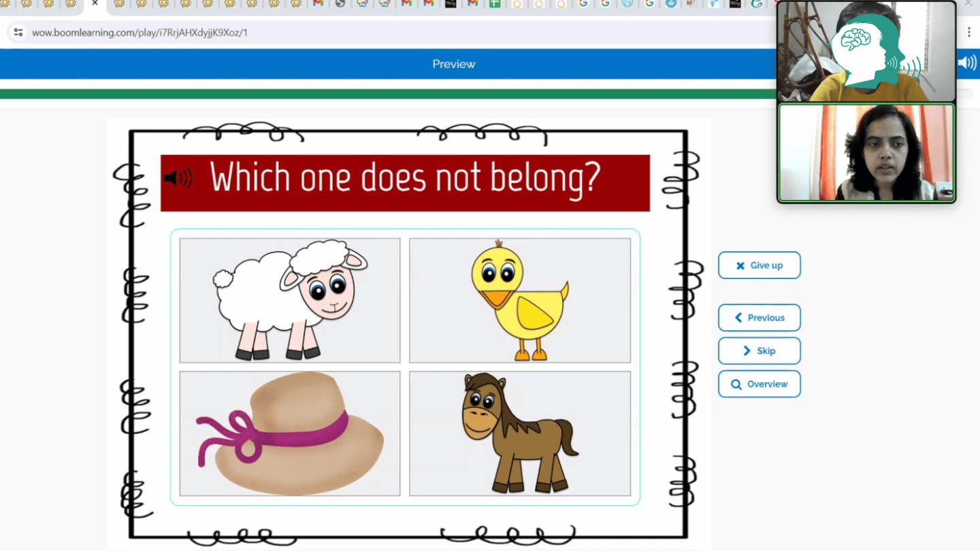
Task: Choose the hat with purple ribbon
Action: click(x=290, y=433)
